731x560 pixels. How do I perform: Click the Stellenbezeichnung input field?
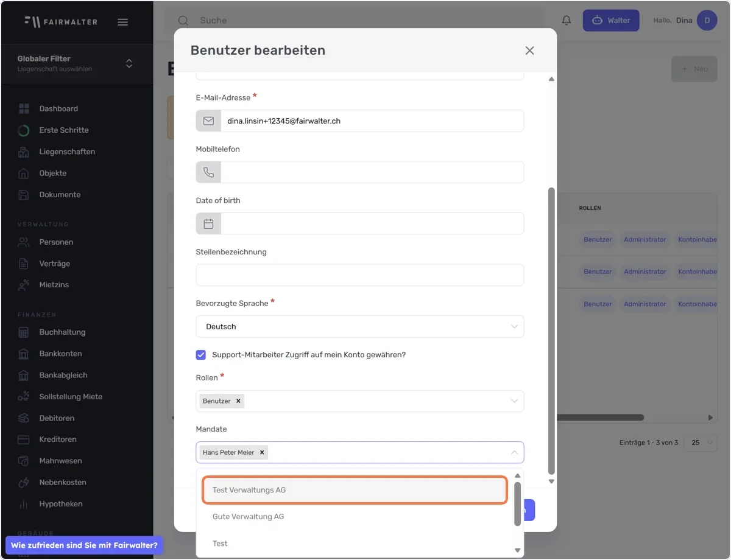pyautogui.click(x=360, y=275)
